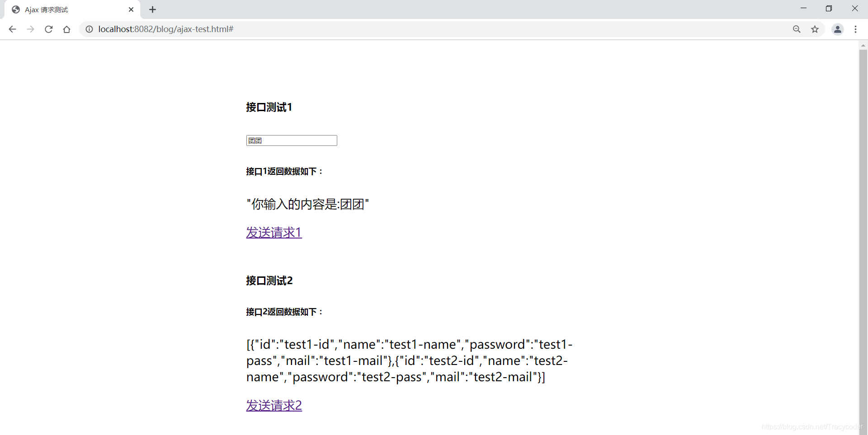Close the Ajax 请求测试 tab
Image resolution: width=868 pixels, height=435 pixels.
[x=131, y=9]
